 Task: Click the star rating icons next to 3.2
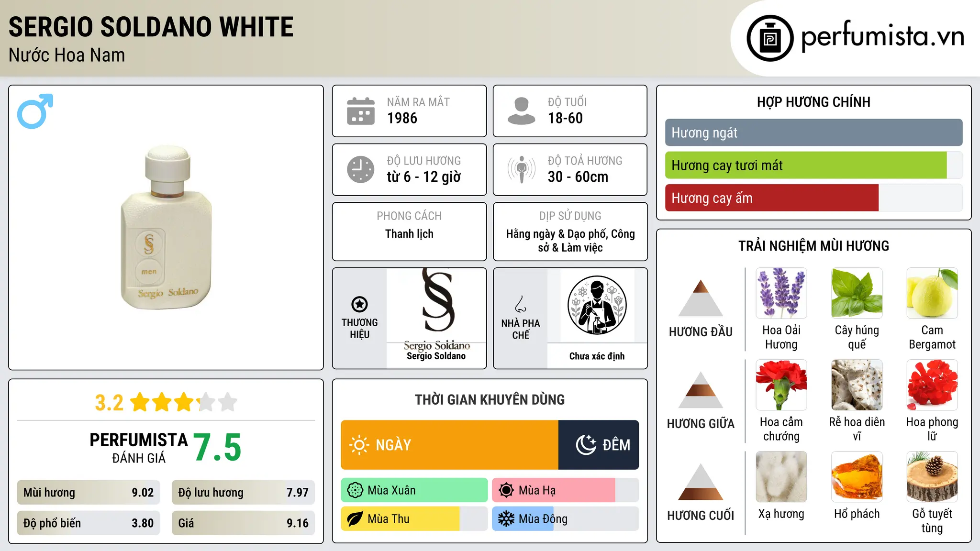(x=184, y=402)
